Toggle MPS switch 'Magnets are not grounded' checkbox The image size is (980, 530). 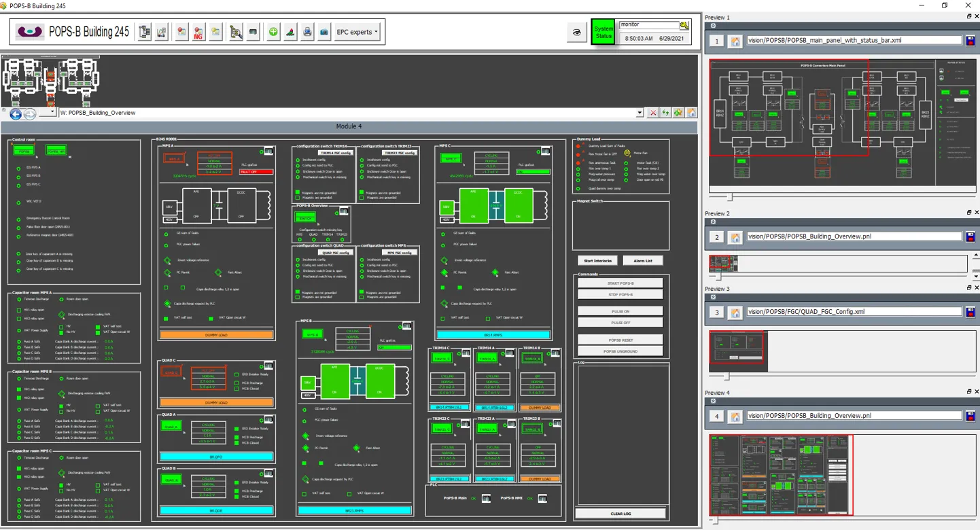tap(362, 291)
